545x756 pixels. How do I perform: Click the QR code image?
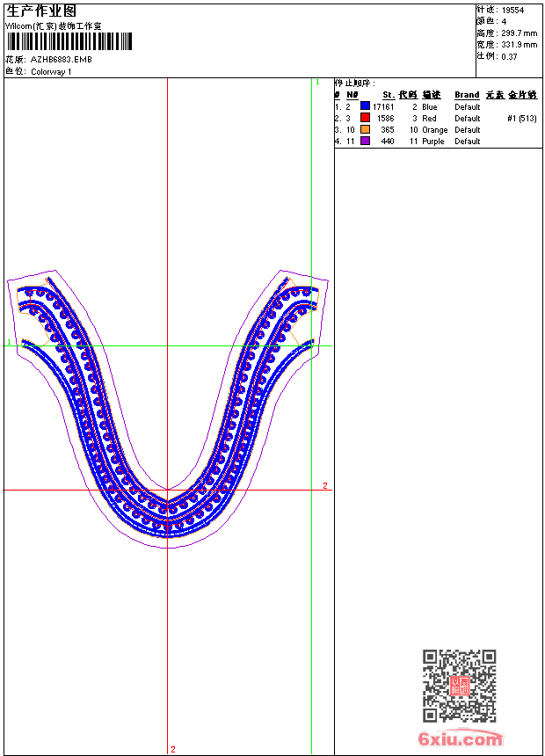459,686
